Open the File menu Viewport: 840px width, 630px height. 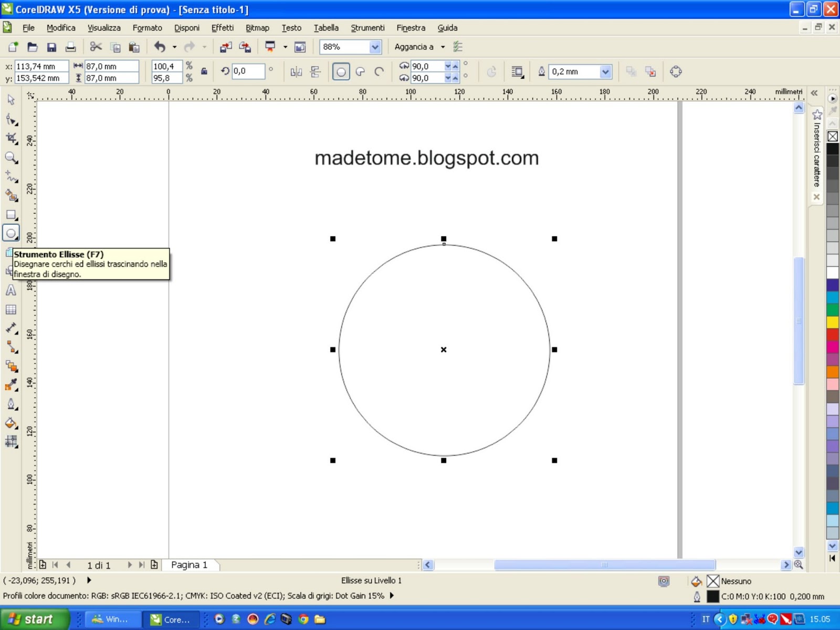click(28, 28)
